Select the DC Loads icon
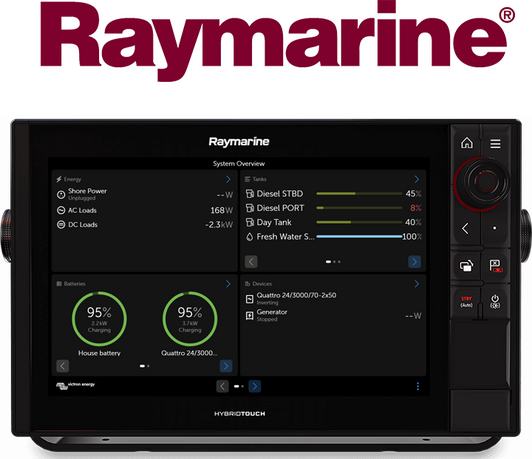The image size is (532, 459). pos(61,225)
